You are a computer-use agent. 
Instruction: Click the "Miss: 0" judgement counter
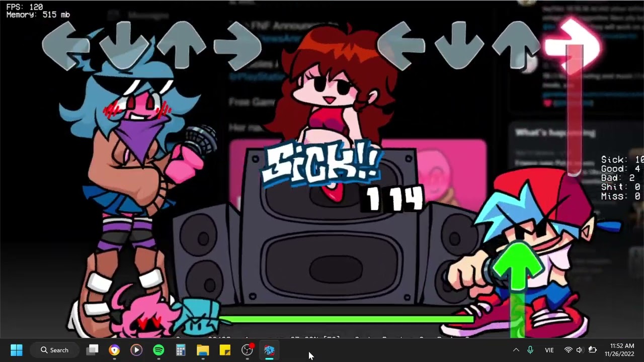pos(621,197)
